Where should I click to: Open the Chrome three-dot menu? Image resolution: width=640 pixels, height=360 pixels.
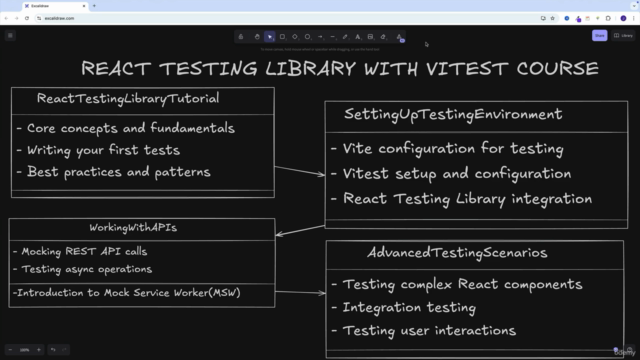[634, 18]
